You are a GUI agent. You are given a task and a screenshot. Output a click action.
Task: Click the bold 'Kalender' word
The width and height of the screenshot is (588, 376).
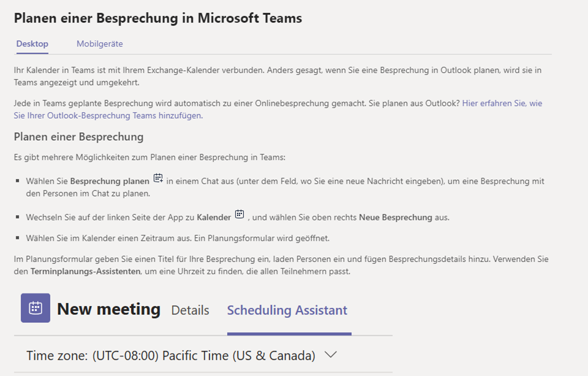point(214,218)
